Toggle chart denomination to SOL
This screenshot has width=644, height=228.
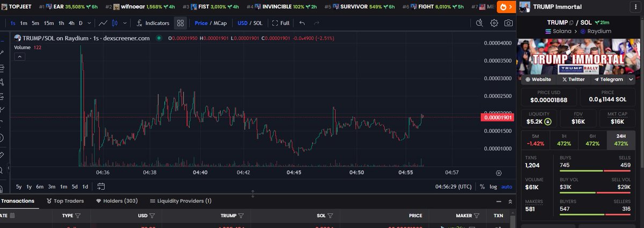click(x=258, y=23)
